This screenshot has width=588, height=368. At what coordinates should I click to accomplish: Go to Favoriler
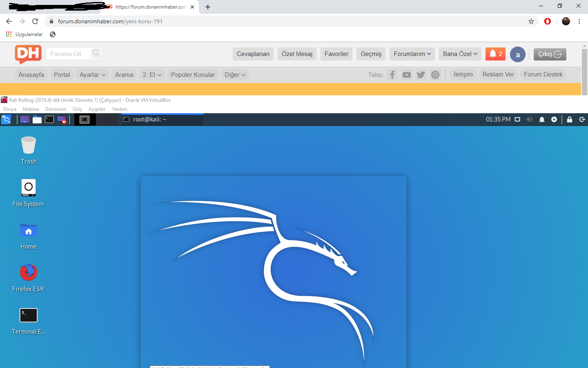click(x=336, y=54)
